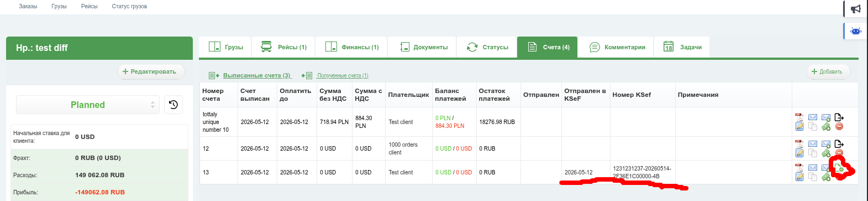Click envelope-with-plus icon for invoice 12

825,143
